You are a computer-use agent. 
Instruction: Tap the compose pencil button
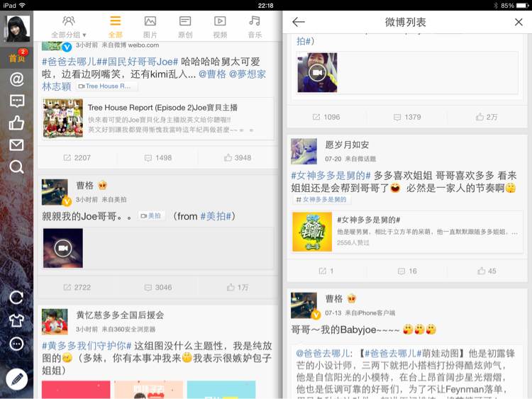[16, 379]
